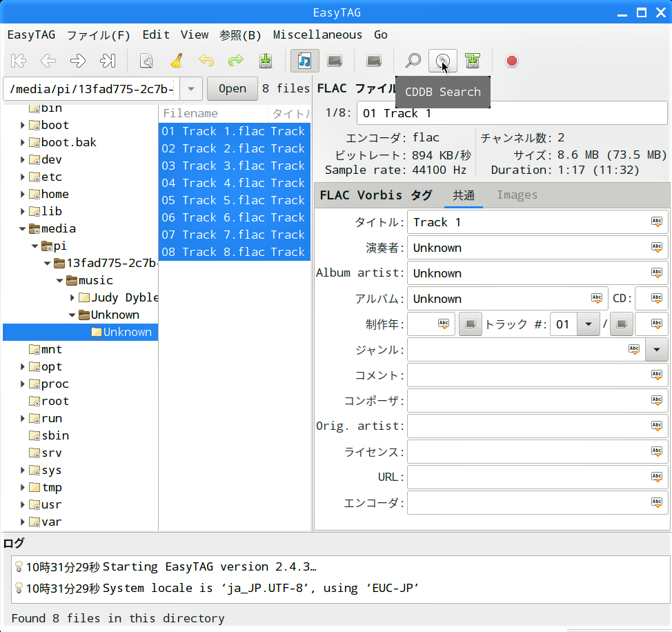Click the document scan icon beside the broom
The image size is (672, 632).
146,61
